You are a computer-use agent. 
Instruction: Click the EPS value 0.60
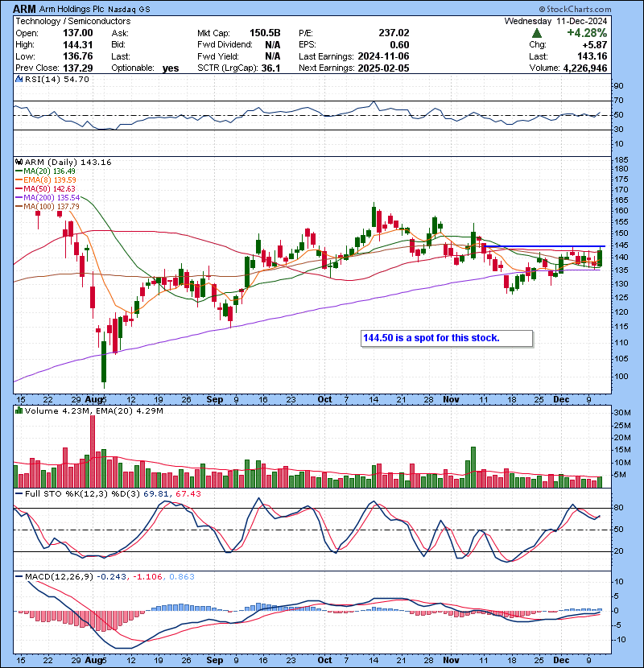point(399,45)
